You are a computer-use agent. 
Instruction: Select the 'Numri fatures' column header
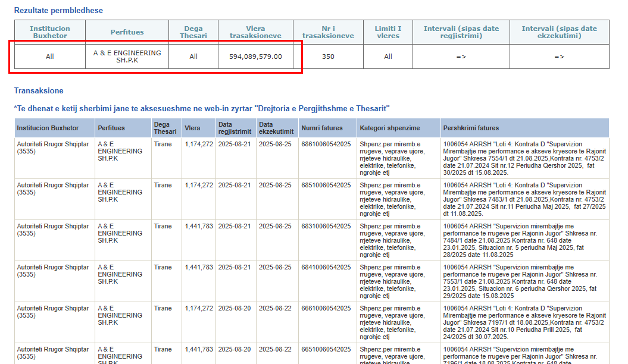click(x=322, y=128)
